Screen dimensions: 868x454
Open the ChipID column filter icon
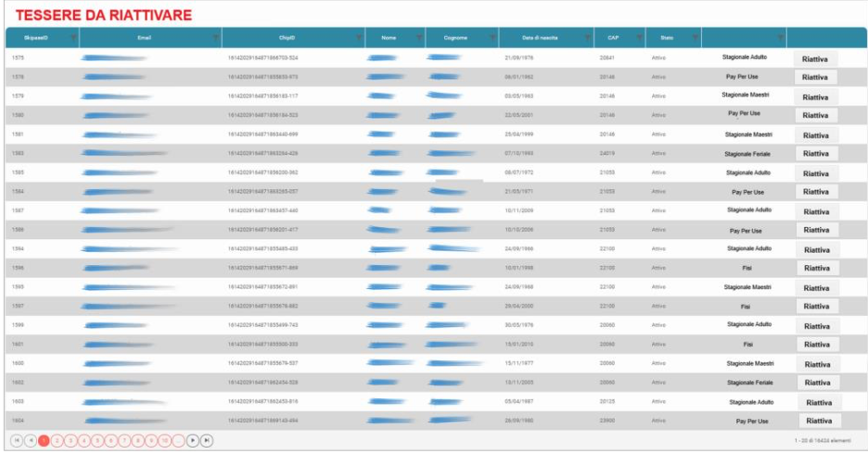pyautogui.click(x=359, y=38)
